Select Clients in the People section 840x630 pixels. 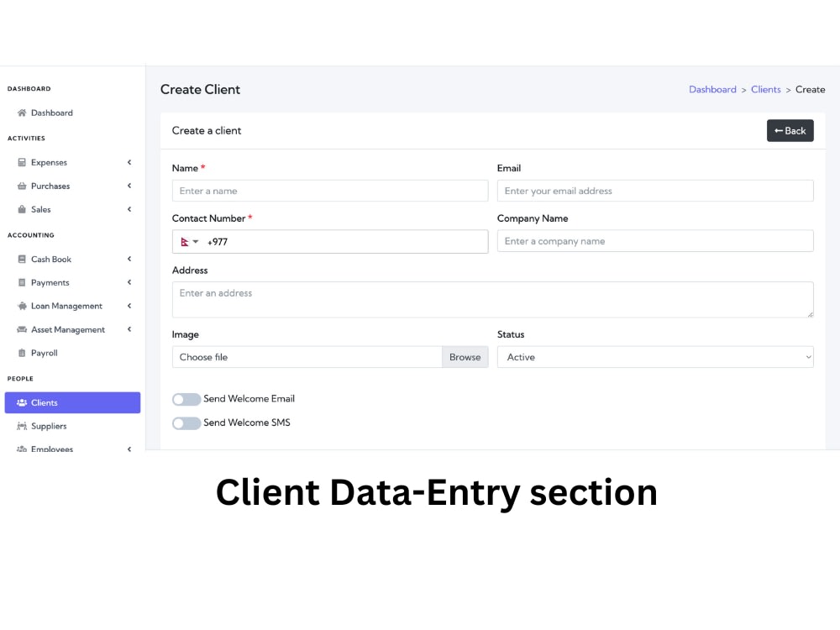coord(72,402)
